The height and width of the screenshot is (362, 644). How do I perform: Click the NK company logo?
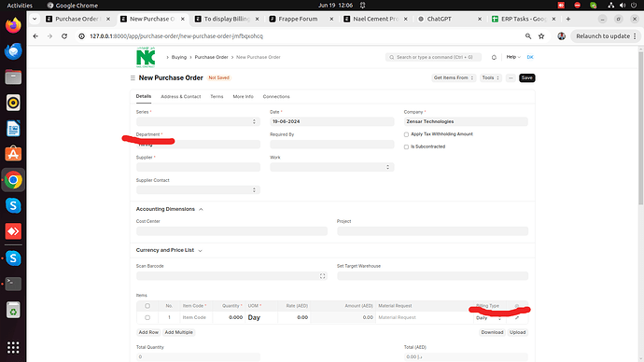click(146, 57)
